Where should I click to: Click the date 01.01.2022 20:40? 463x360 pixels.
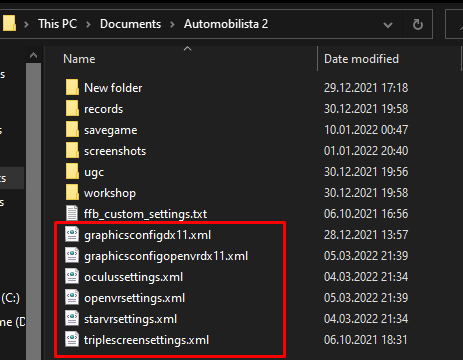[366, 151]
